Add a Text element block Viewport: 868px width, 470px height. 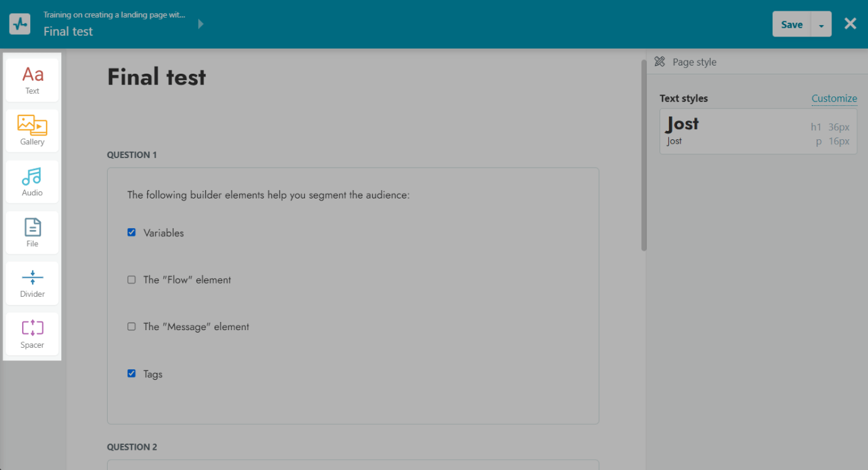click(32, 80)
